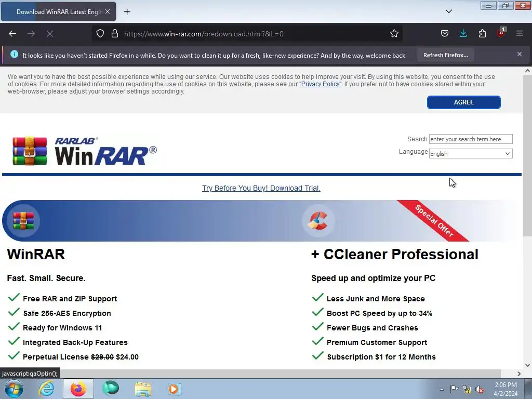Click the vertical scrollbar down arrow
The height and width of the screenshot is (399, 532).
(x=527, y=365)
